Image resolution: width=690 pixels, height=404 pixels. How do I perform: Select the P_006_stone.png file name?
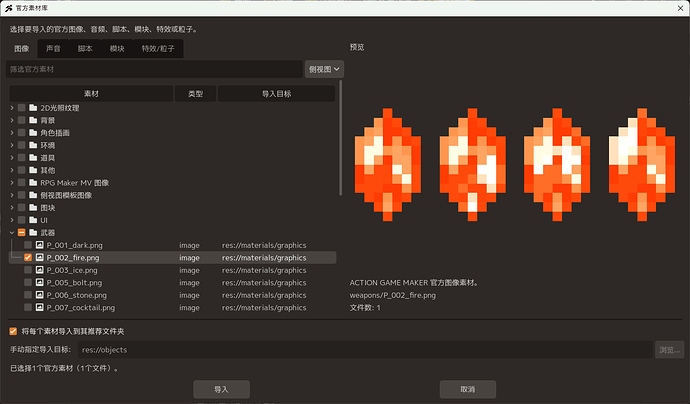click(x=77, y=295)
